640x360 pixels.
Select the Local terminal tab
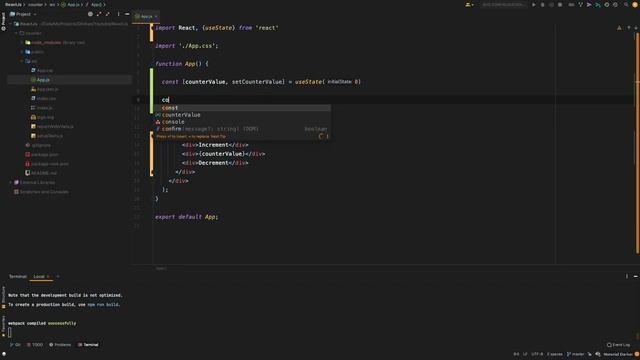[x=41, y=277]
